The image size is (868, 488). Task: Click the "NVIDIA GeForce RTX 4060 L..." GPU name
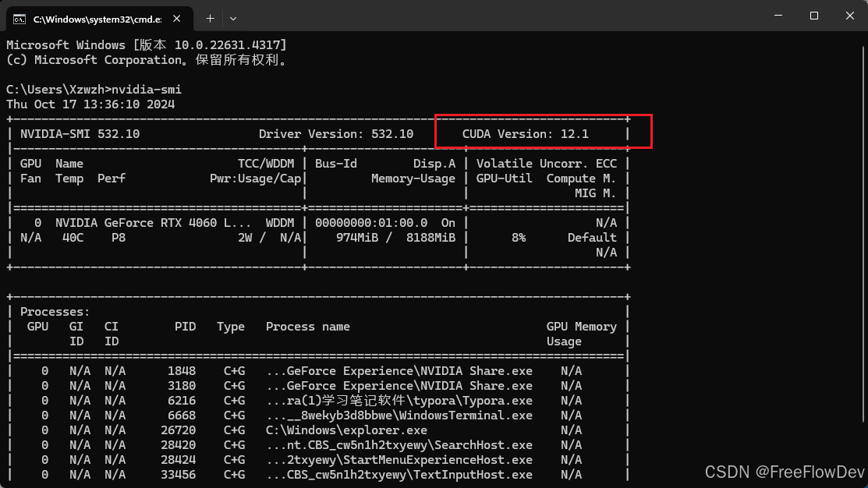point(153,223)
